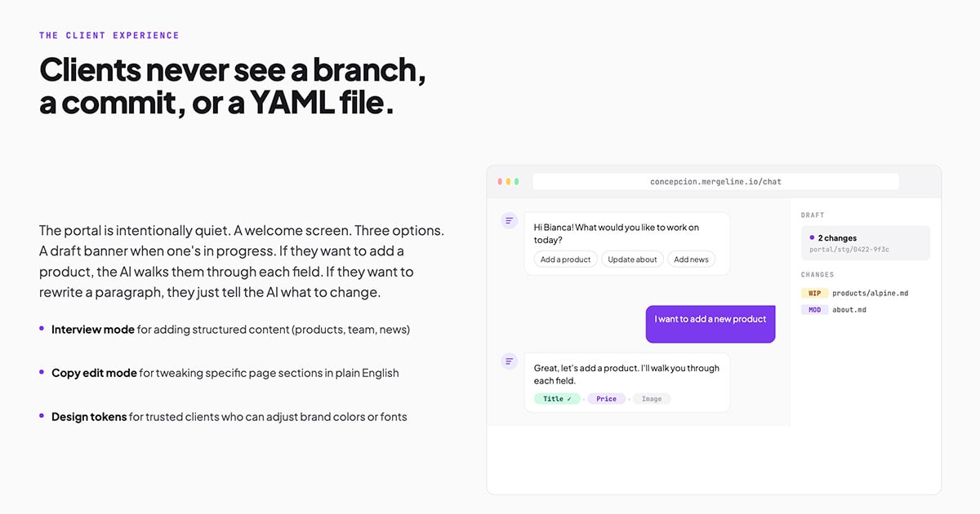Choose the Update about quick option

click(x=633, y=259)
